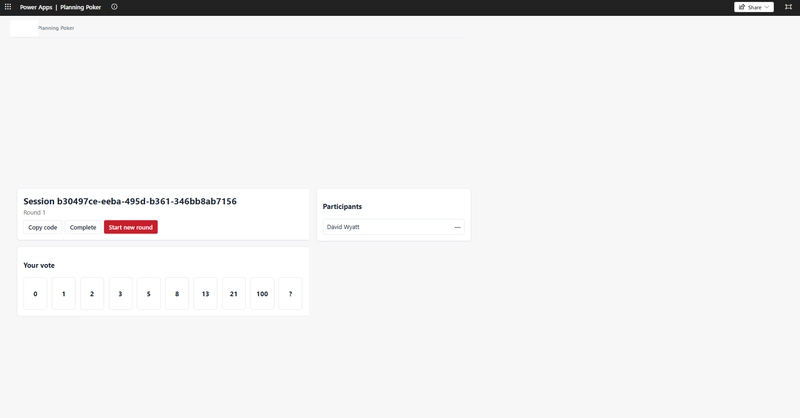Open the Share dropdown
The image size is (800, 418).
(x=753, y=7)
